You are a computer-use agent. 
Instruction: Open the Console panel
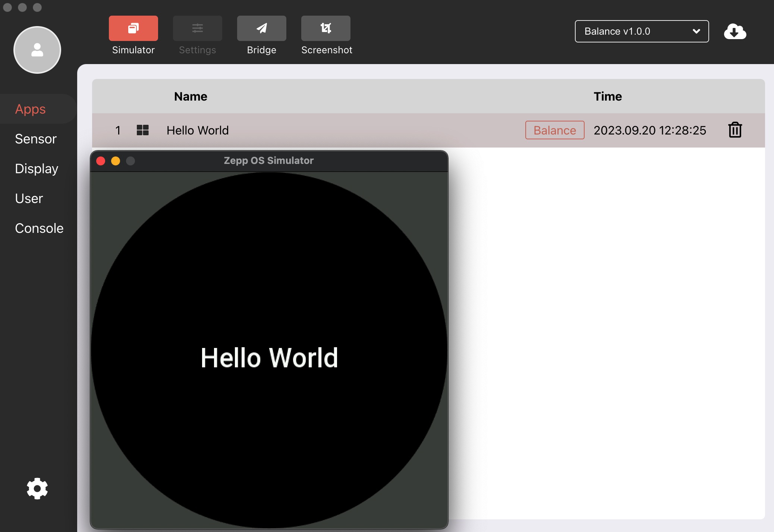[39, 228]
